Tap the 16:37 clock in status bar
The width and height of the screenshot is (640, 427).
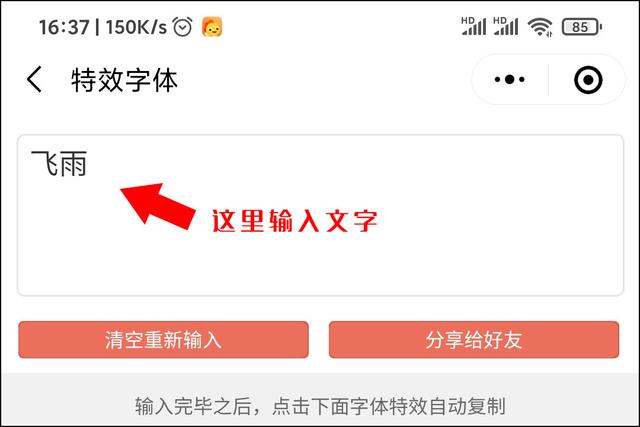(x=64, y=27)
